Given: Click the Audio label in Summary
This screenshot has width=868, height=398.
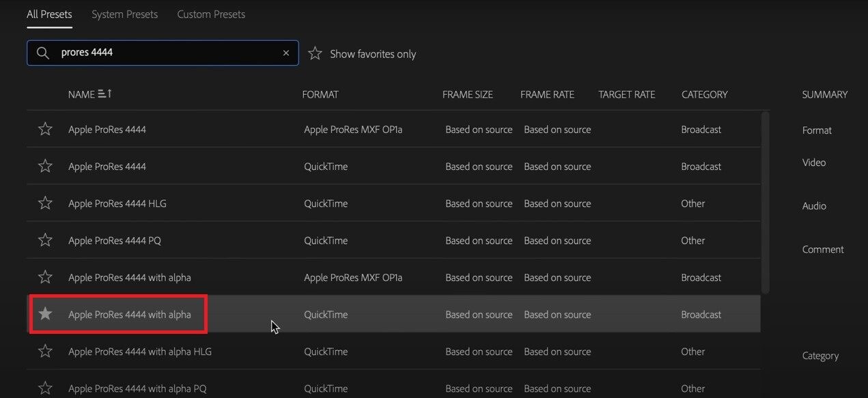Looking at the screenshot, I should pos(814,206).
